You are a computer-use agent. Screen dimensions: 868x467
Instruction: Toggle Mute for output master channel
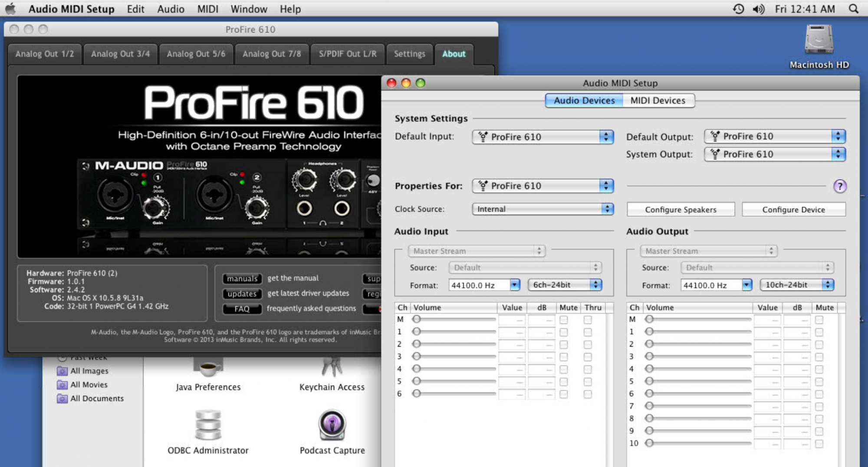[x=819, y=320]
